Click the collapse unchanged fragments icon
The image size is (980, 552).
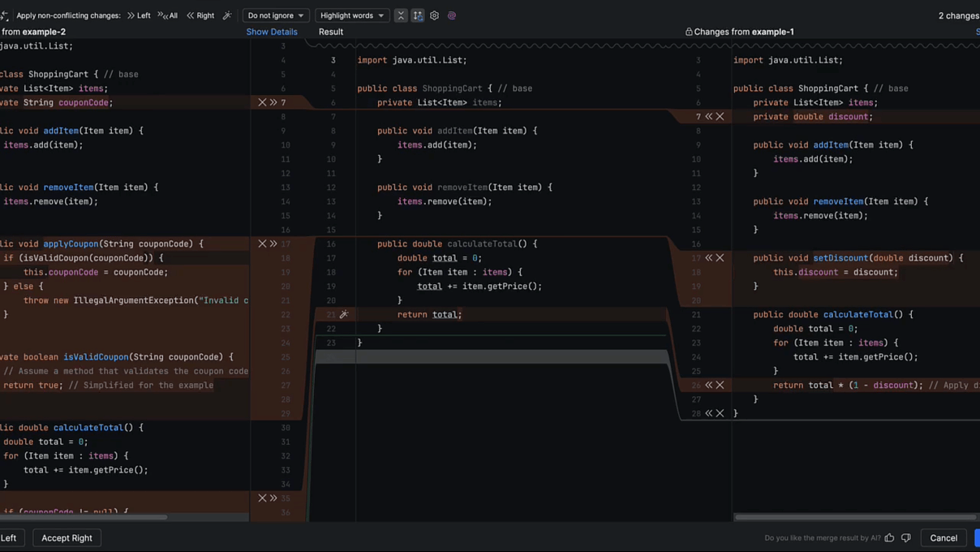point(401,15)
